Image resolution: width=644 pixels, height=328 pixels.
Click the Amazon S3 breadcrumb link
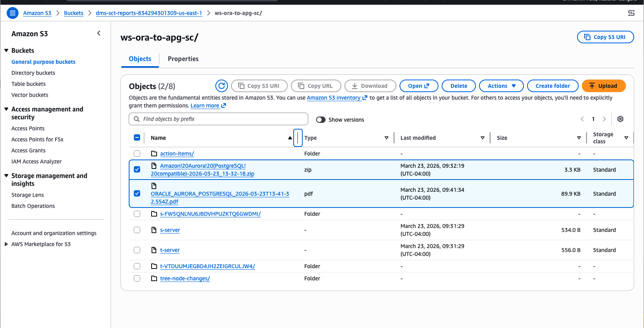(37, 13)
